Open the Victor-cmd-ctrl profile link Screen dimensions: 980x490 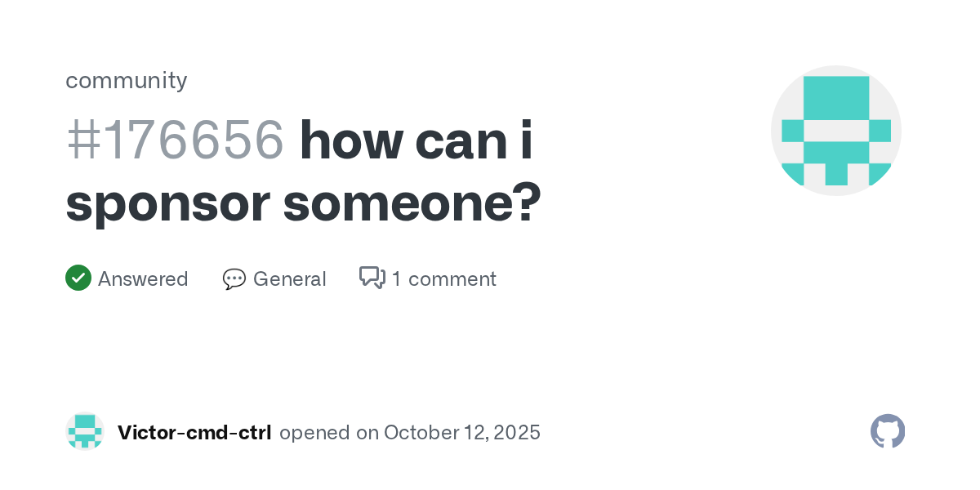pyautogui.click(x=194, y=433)
